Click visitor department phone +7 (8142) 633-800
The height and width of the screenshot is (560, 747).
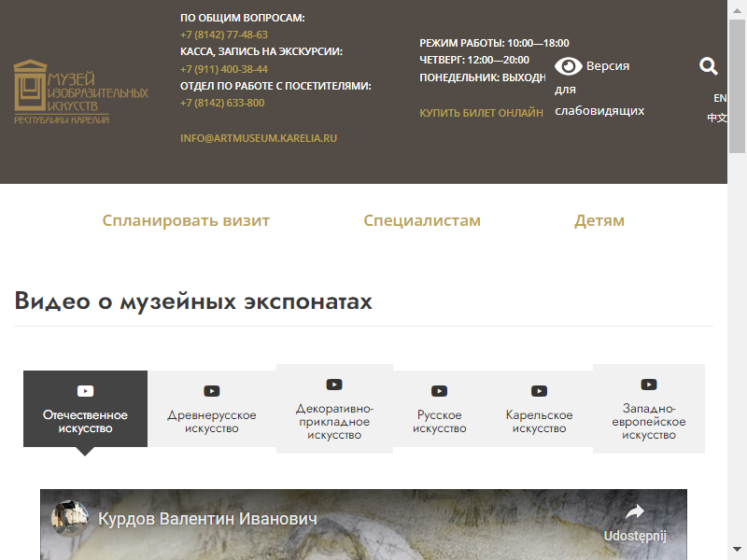222,103
